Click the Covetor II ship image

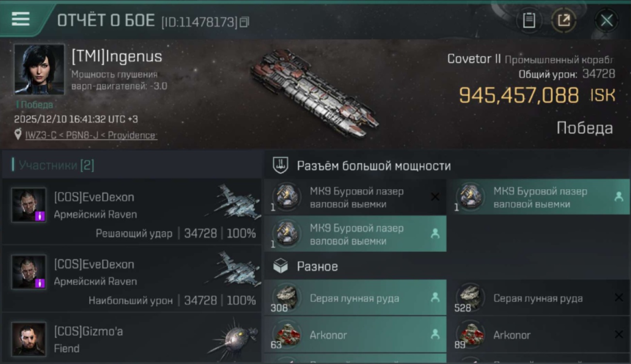click(x=315, y=93)
